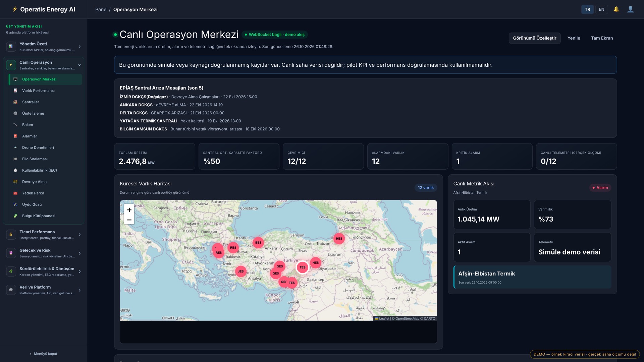Select the BES marker near Istanbul
Screen dimensions: 644x362
(x=258, y=243)
